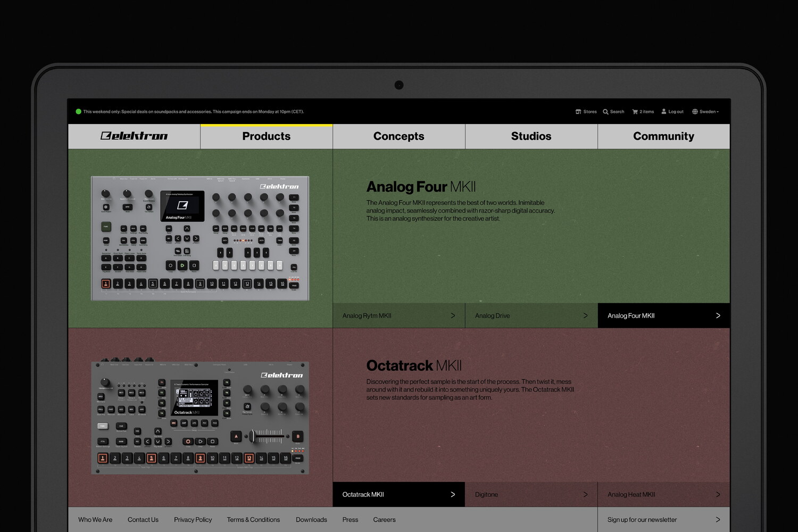Click the chevron on Analog Drive

pyautogui.click(x=585, y=315)
